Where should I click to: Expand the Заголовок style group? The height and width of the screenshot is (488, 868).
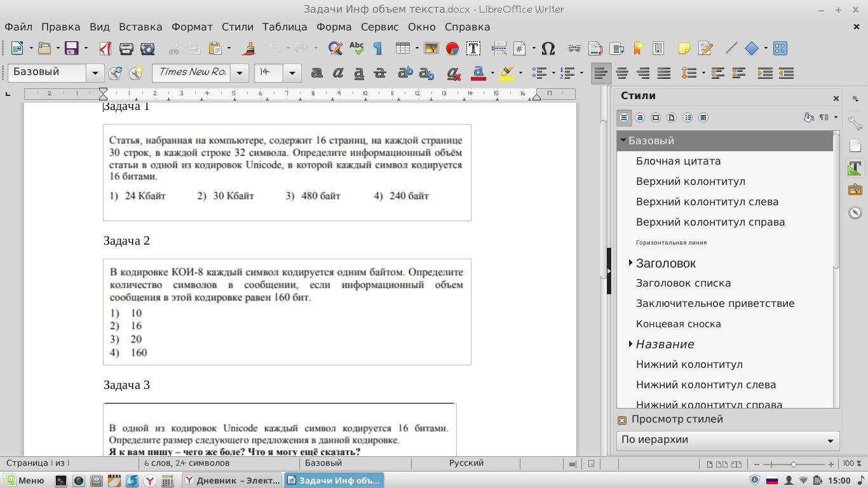tap(630, 262)
